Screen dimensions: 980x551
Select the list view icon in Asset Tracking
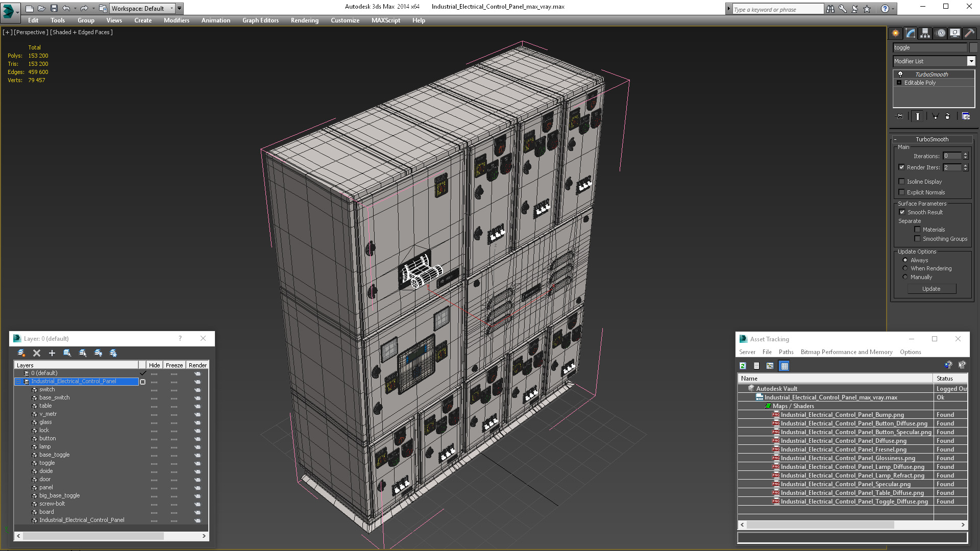pyautogui.click(x=756, y=366)
